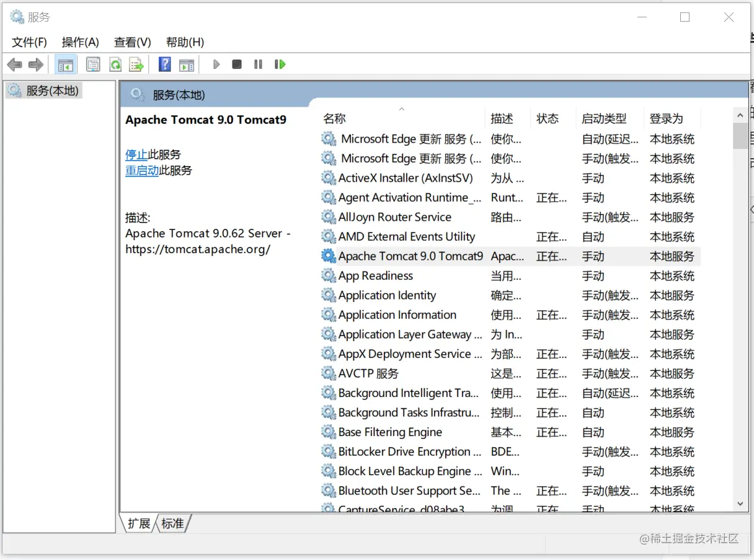Click the 停止 service link
This screenshot has width=754, height=560.
136,154
